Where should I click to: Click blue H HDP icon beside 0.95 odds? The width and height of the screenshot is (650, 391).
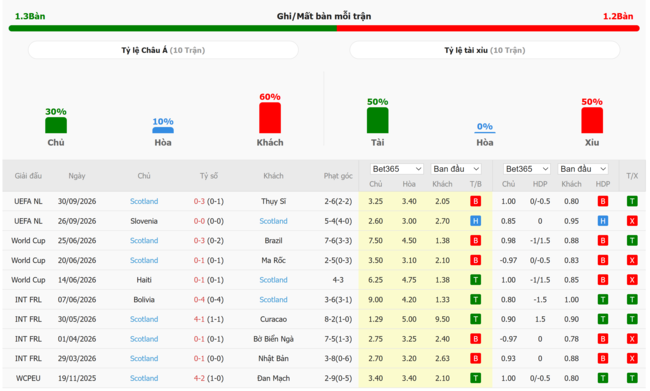click(x=603, y=221)
